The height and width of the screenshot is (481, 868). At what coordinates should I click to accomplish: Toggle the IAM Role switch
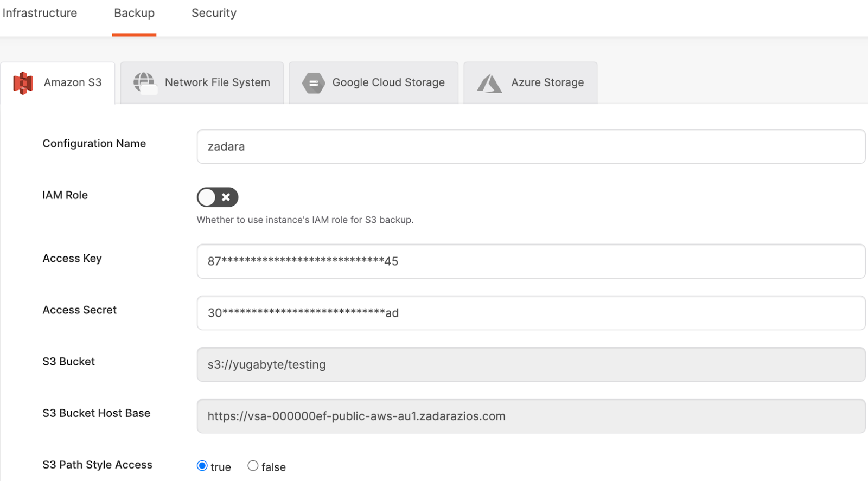pos(218,197)
